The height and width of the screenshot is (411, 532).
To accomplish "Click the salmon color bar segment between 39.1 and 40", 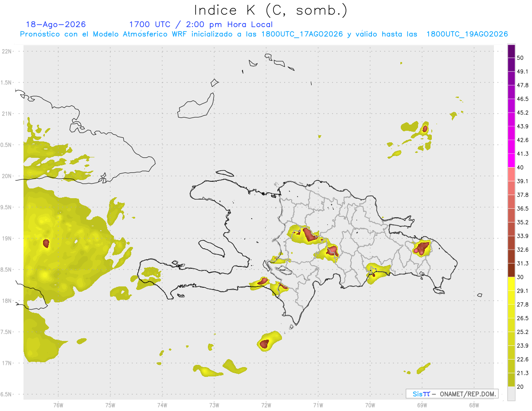I will click(512, 174).
